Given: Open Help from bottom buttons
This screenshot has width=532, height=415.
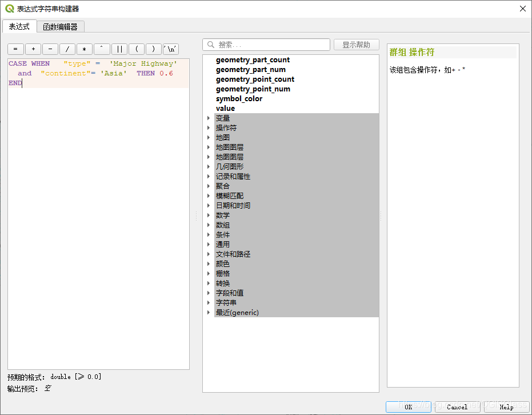Looking at the screenshot, I should coord(506,407).
